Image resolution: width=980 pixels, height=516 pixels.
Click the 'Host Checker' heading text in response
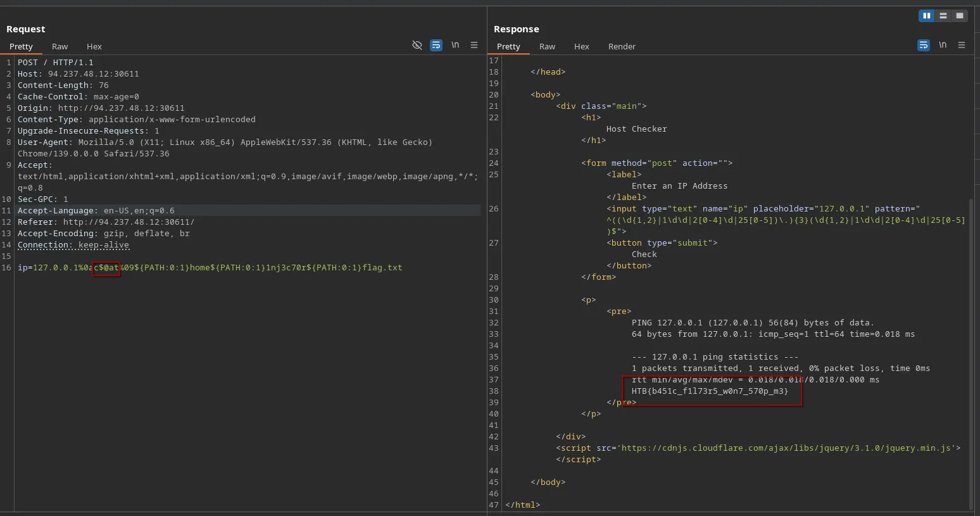coord(637,129)
